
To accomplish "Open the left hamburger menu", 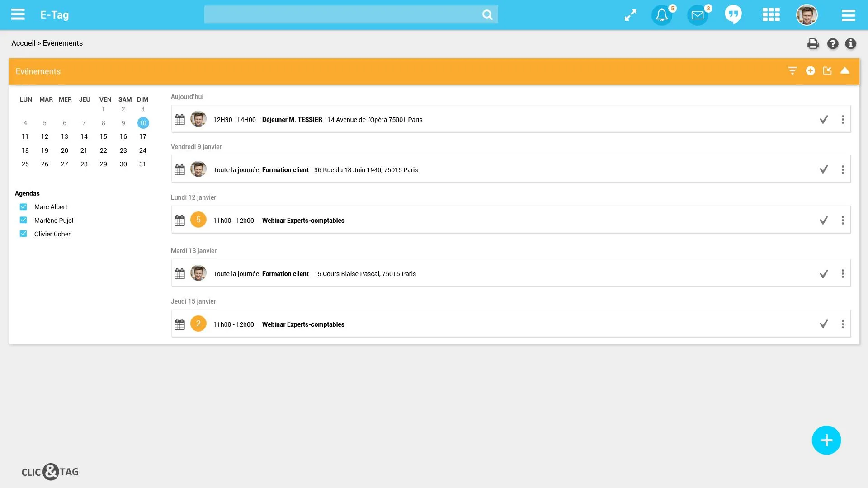I will [x=18, y=14].
